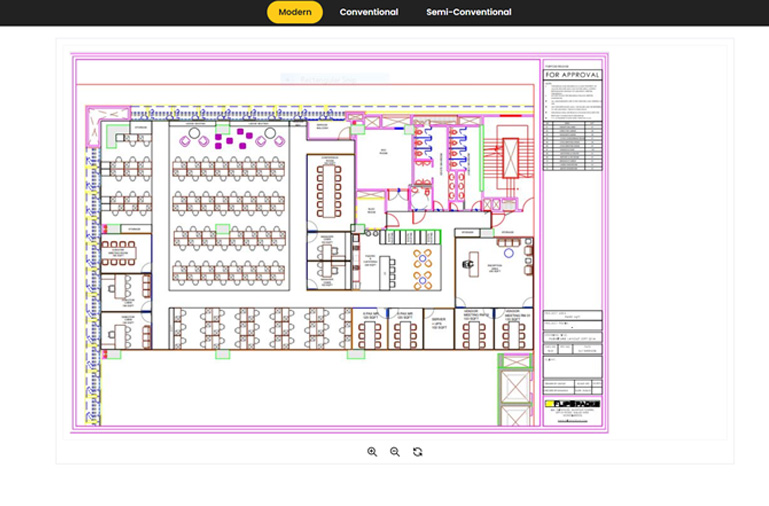Viewport: 769px width, 506px height.
Task: Reset the floor plan view
Action: 417,452
